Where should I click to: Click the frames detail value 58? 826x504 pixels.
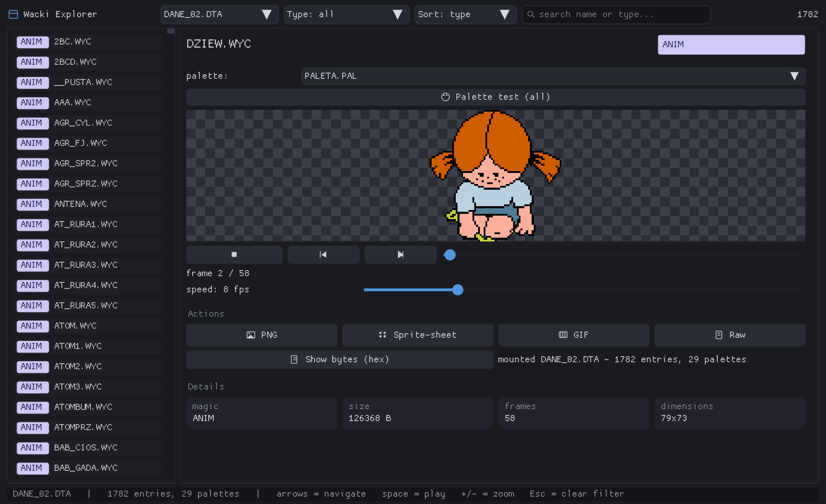click(510, 418)
